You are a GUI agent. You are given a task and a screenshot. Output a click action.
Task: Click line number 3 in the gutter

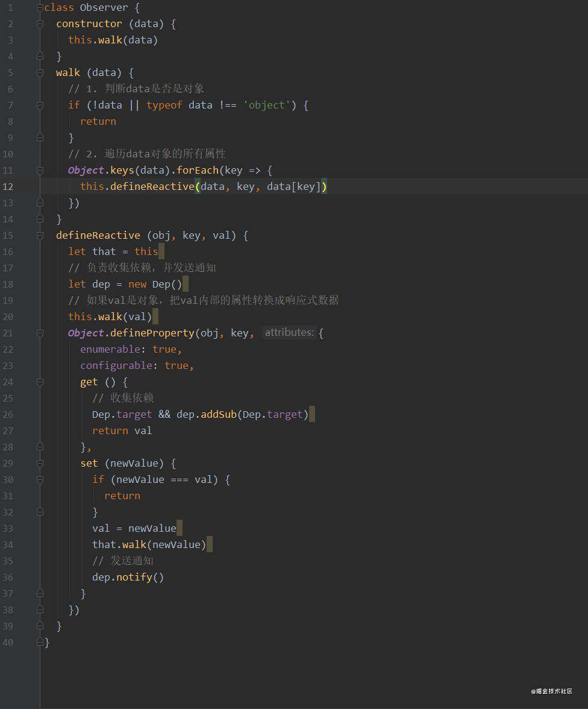10,40
